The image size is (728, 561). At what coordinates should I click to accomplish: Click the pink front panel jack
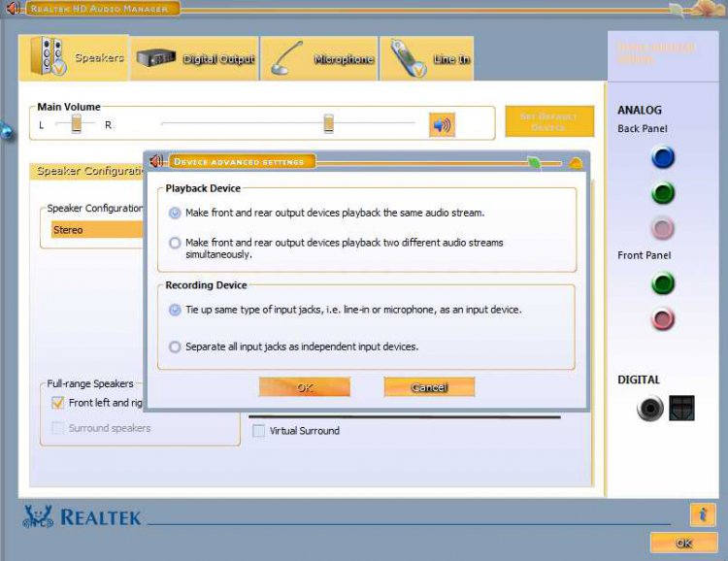[x=663, y=319]
